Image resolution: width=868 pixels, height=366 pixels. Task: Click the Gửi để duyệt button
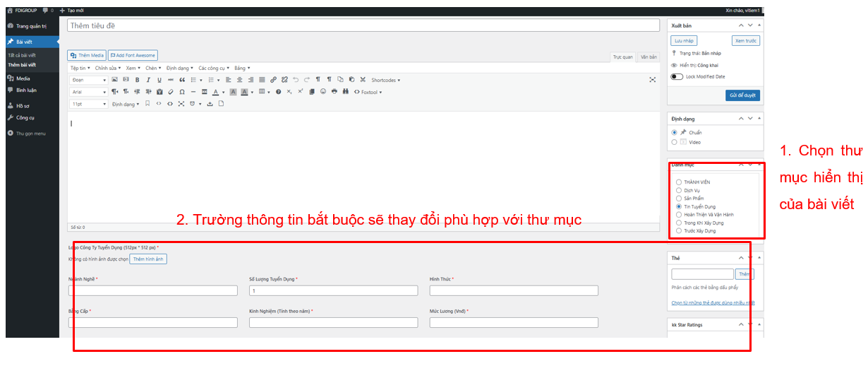pos(742,95)
